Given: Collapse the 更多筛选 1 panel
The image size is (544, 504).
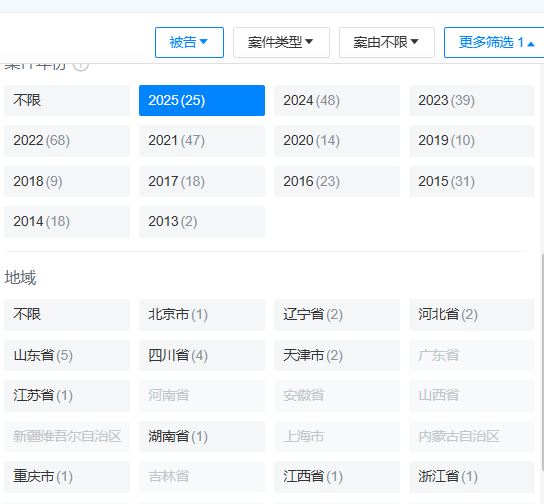Looking at the screenshot, I should tap(494, 42).
